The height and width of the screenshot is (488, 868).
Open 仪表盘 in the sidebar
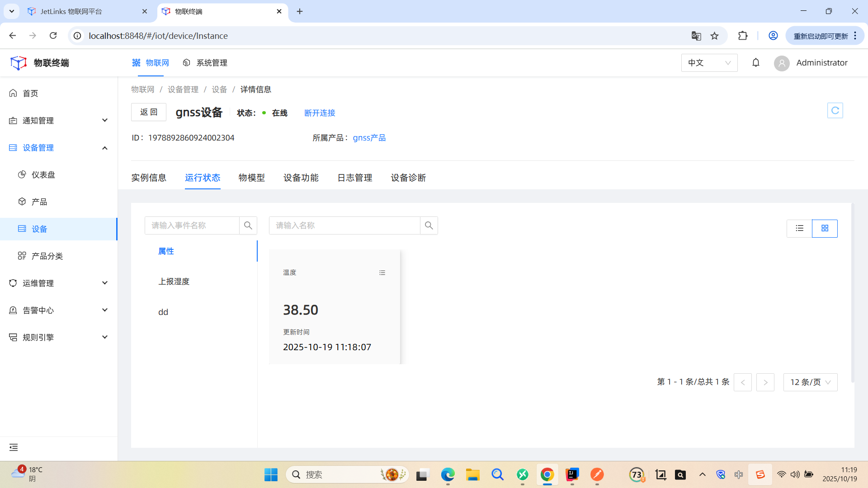(43, 175)
